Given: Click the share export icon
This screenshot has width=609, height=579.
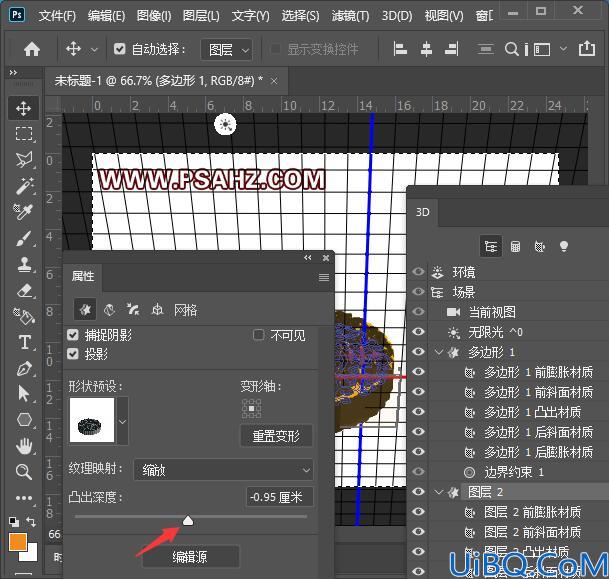Looking at the screenshot, I should tap(586, 49).
